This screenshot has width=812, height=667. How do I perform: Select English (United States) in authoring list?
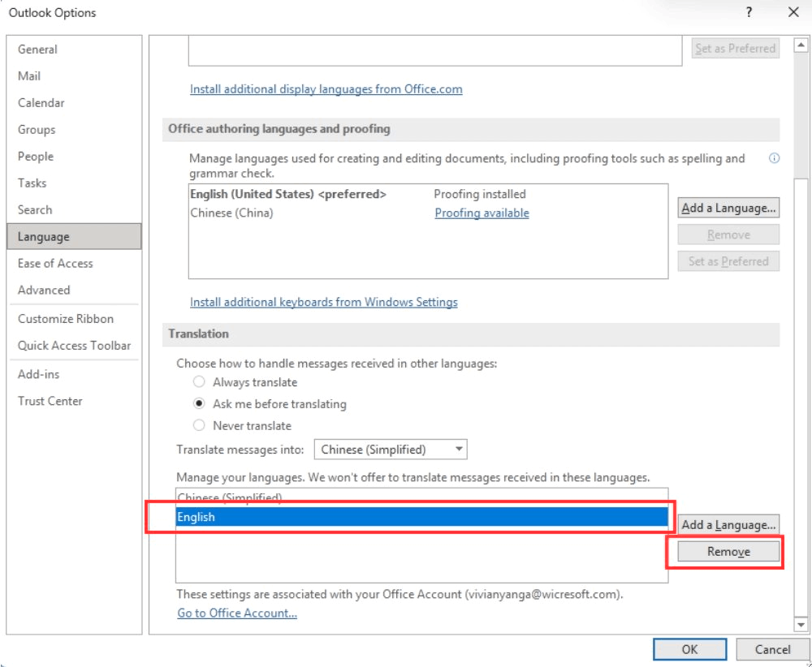point(428,194)
